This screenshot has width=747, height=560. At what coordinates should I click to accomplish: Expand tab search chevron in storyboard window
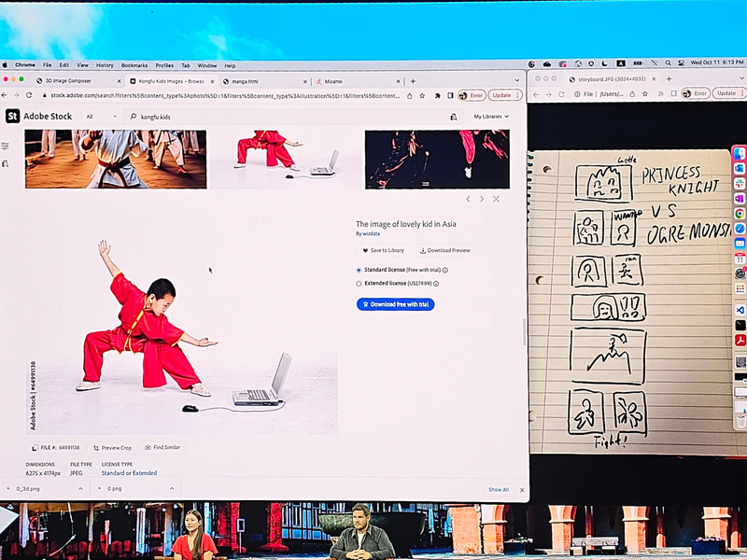tap(742, 78)
